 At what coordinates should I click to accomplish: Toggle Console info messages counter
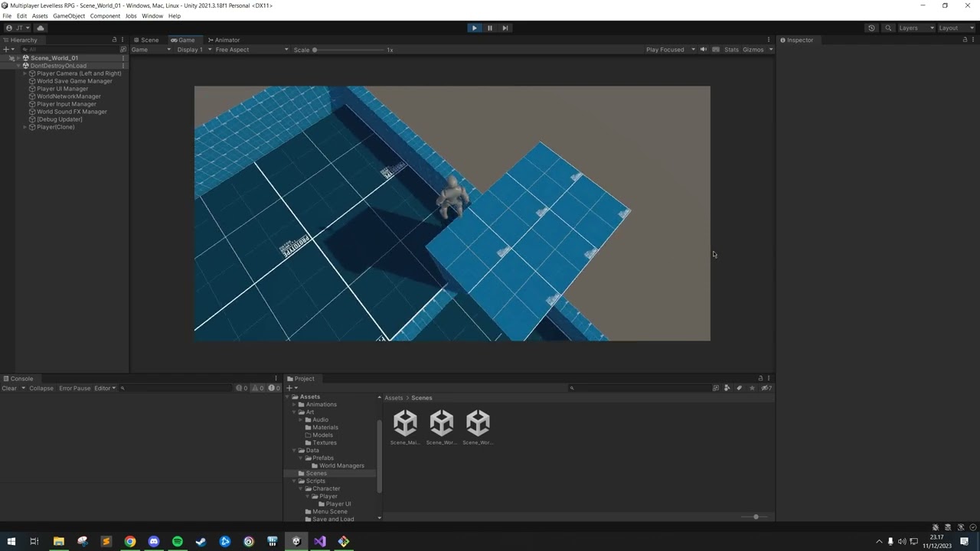241,388
